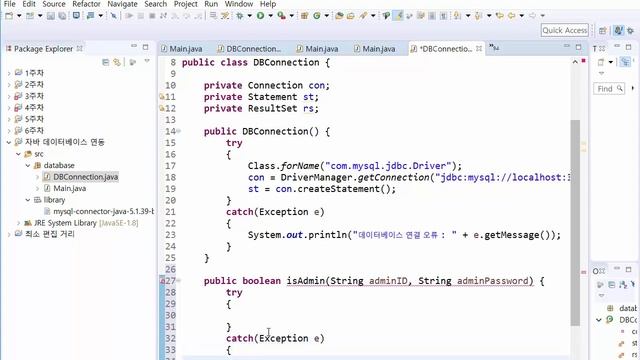
Task: Click the error marker on line 27
Action: (x=162, y=281)
